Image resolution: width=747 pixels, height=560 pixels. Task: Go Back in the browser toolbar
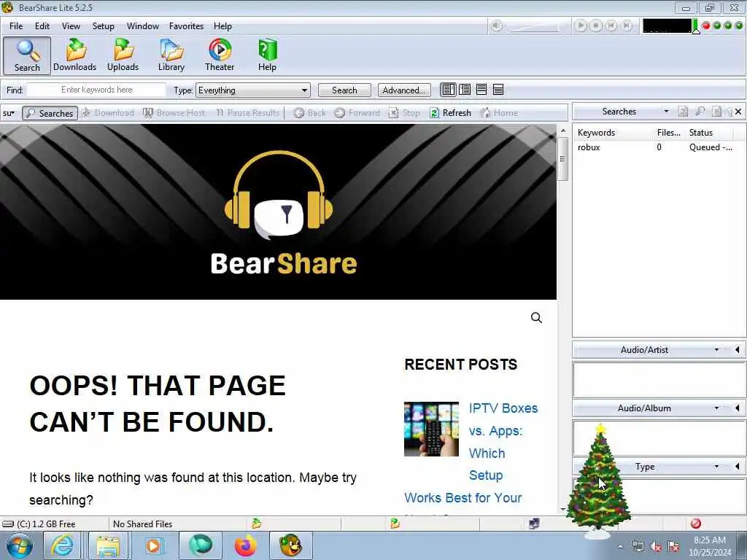click(x=309, y=113)
